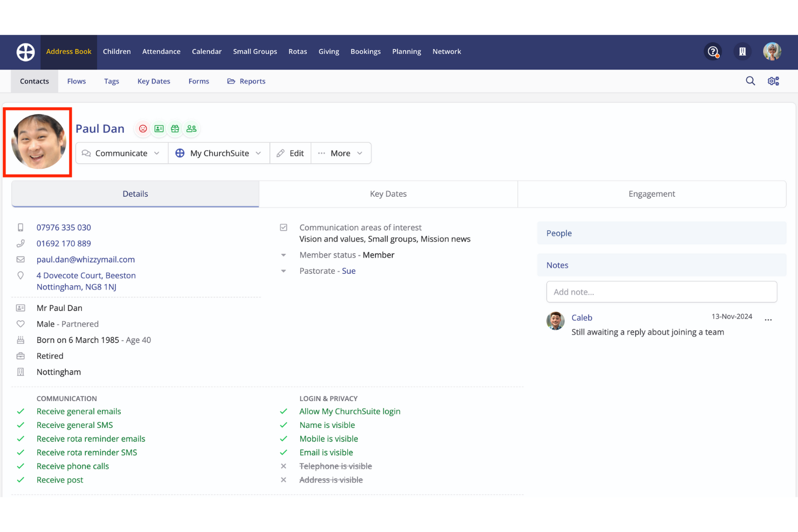Click the building site icon in header
The width and height of the screenshot is (798, 532).
tap(742, 52)
